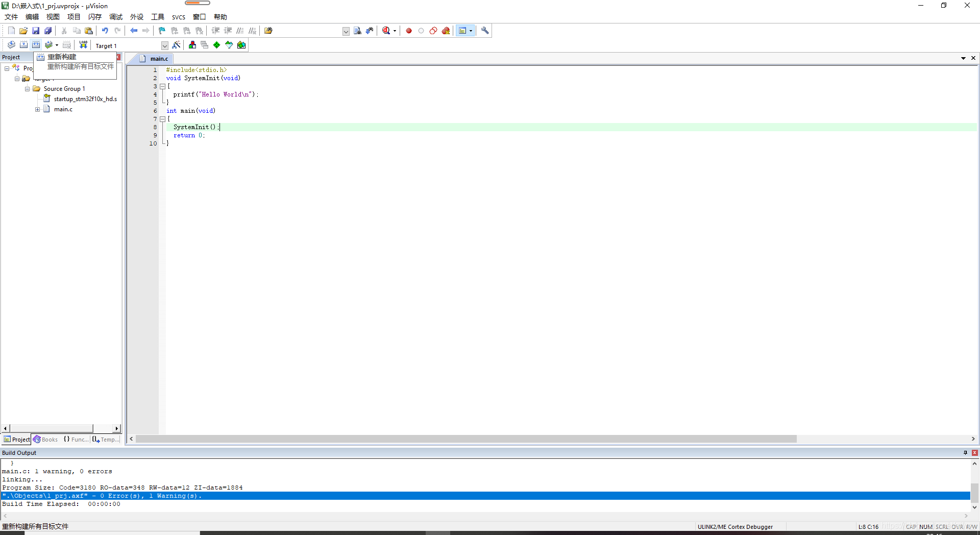Collapse the main function code block
980x535 pixels.
pyautogui.click(x=162, y=119)
